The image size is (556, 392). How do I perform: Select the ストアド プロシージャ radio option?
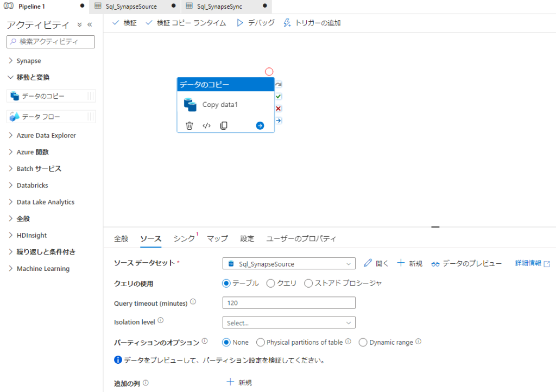(x=308, y=283)
